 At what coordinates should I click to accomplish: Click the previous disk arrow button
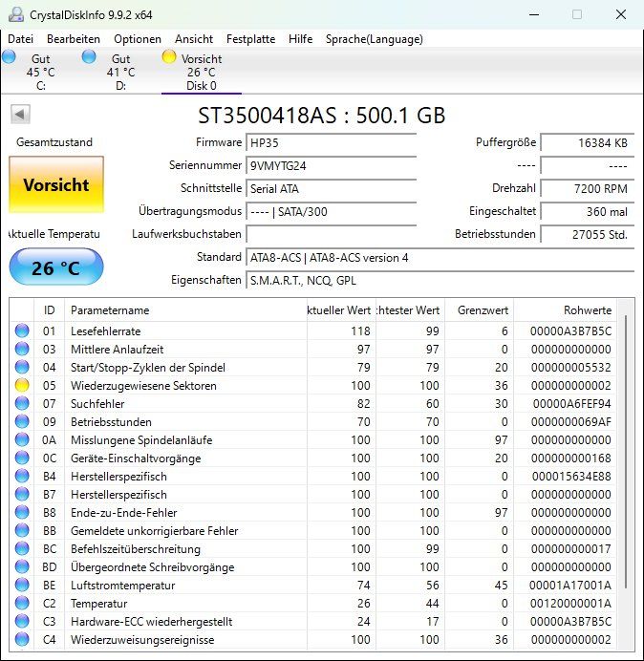(x=20, y=115)
